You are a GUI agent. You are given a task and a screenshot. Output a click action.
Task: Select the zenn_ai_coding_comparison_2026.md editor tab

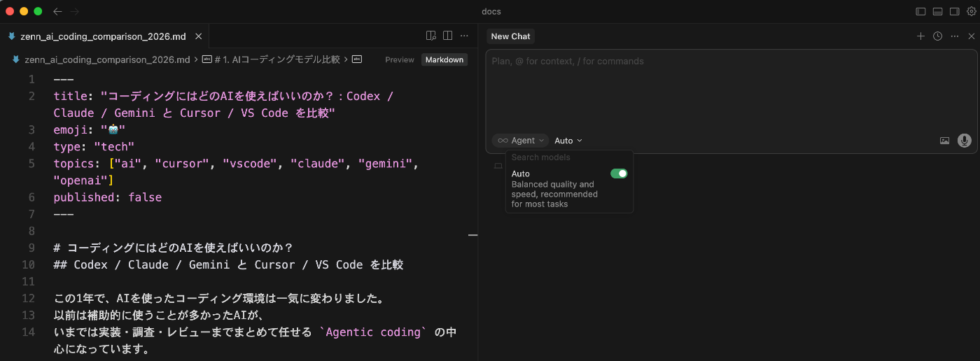pos(104,36)
